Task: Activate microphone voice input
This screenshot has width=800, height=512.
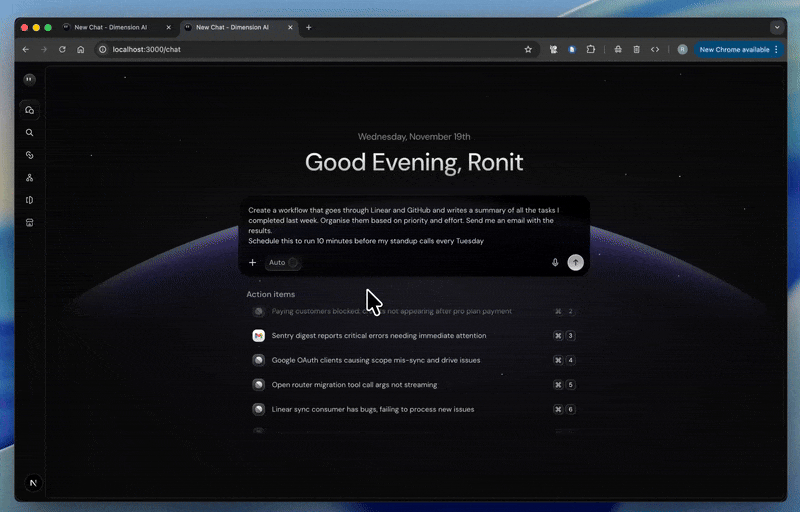Action: pyautogui.click(x=555, y=262)
